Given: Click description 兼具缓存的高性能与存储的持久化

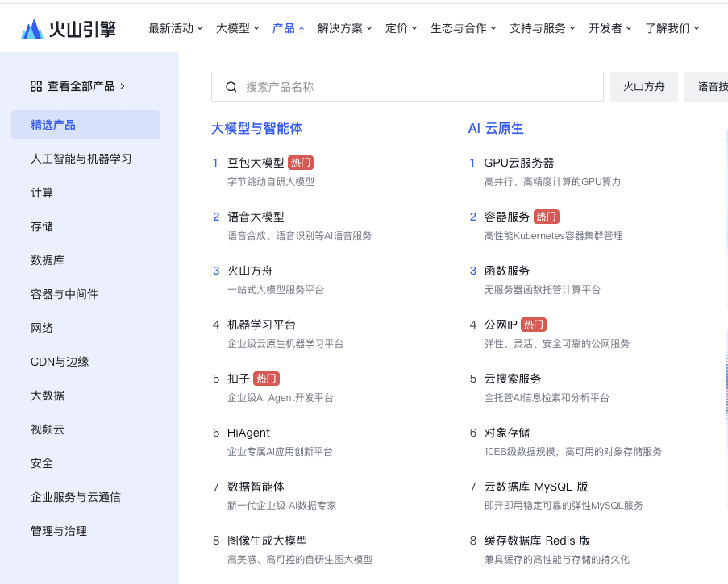Looking at the screenshot, I should (x=556, y=559).
